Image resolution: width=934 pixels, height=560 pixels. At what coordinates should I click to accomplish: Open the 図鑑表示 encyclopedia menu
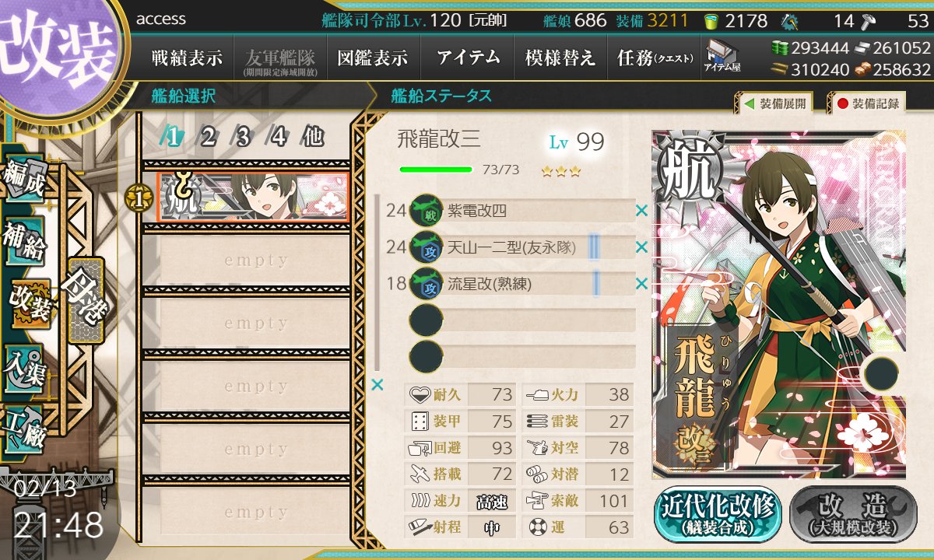[x=373, y=57]
